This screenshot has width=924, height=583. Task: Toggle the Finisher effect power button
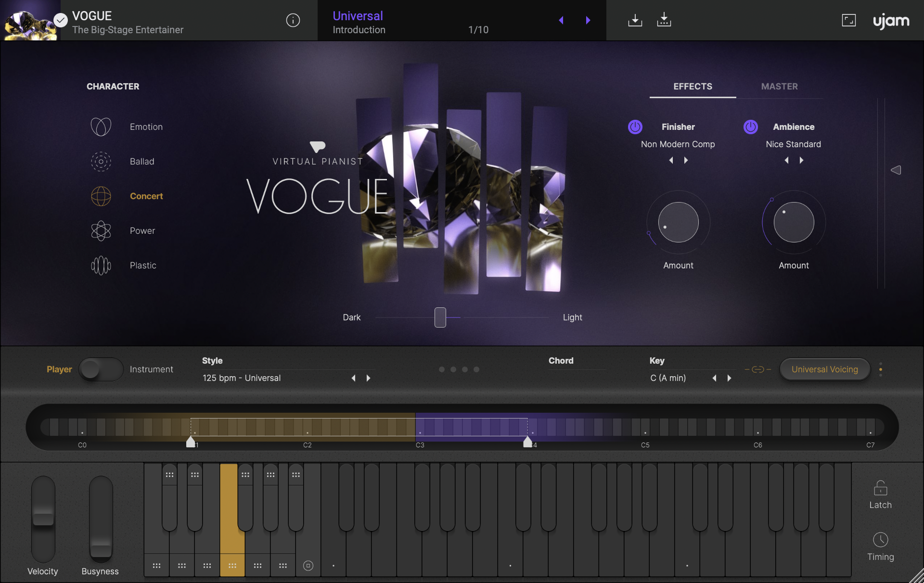[634, 127]
